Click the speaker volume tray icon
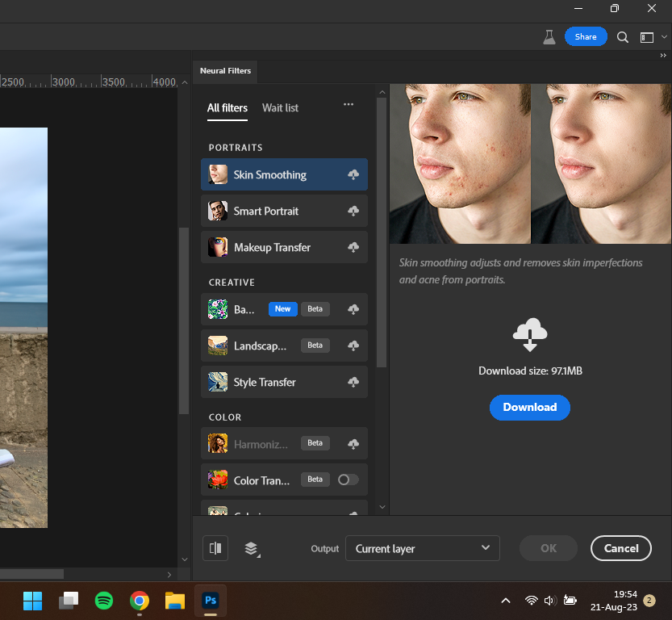Image resolution: width=672 pixels, height=620 pixels. pyautogui.click(x=550, y=601)
